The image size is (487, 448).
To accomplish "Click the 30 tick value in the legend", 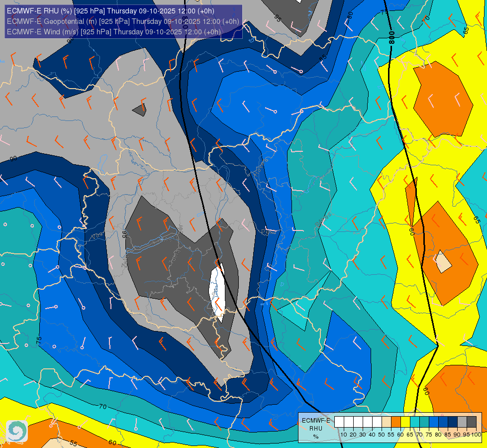I will click(363, 435).
